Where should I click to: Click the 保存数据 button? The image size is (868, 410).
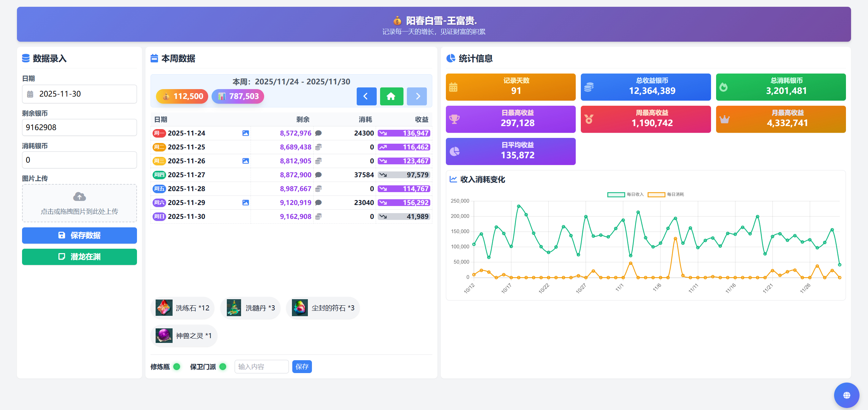coord(79,235)
